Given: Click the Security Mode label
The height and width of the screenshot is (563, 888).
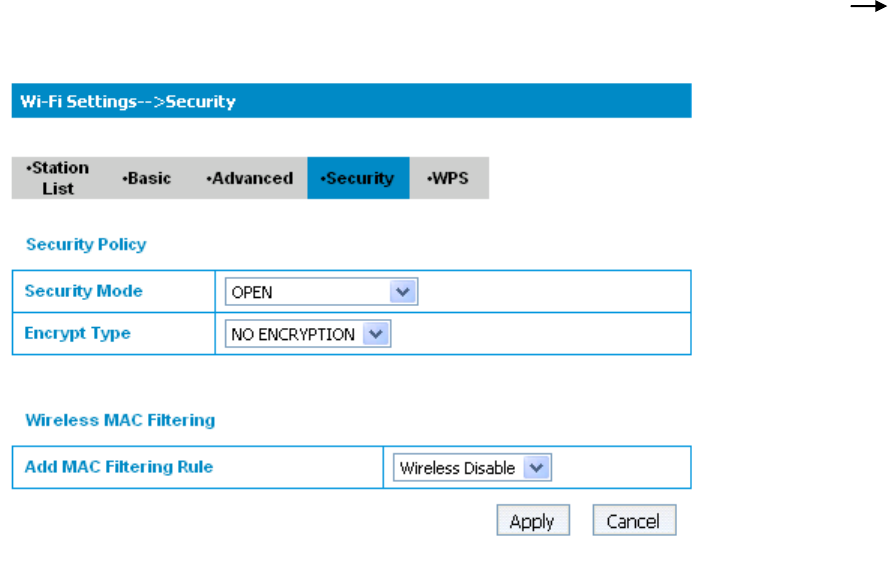Looking at the screenshot, I should click(x=84, y=291).
